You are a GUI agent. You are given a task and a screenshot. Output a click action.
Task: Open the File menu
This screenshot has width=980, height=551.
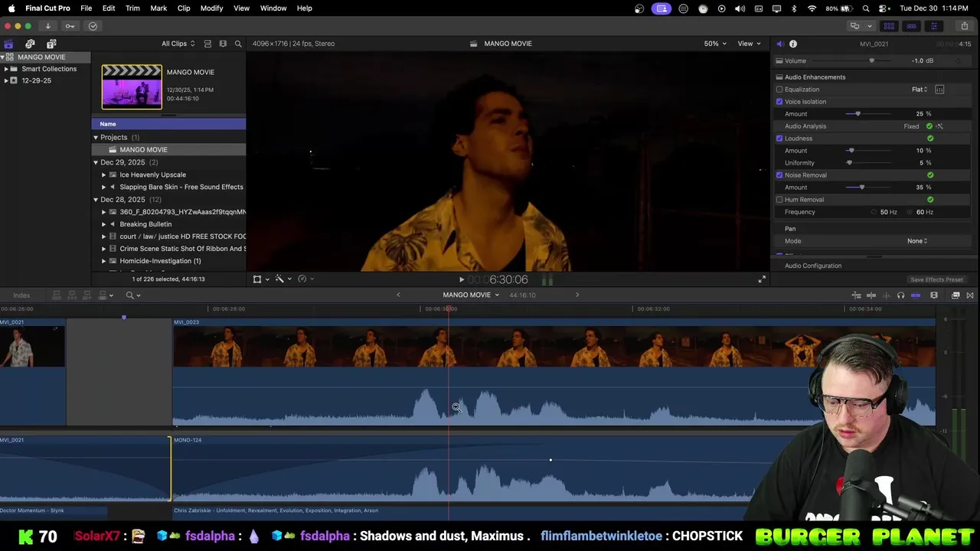tap(87, 8)
